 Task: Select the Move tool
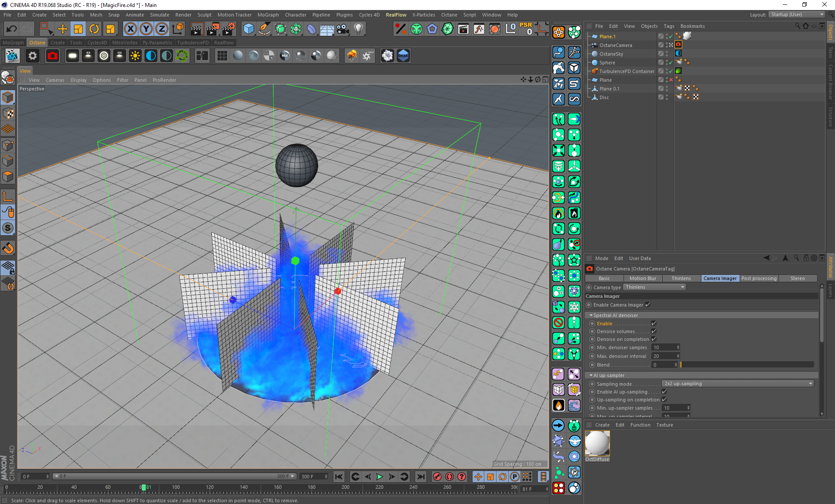tap(63, 29)
